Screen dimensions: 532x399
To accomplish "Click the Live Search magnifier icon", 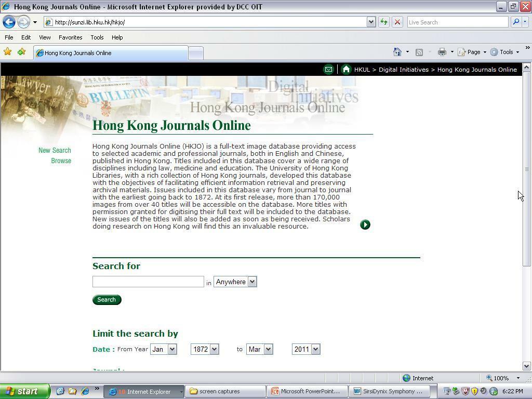I will [x=516, y=22].
